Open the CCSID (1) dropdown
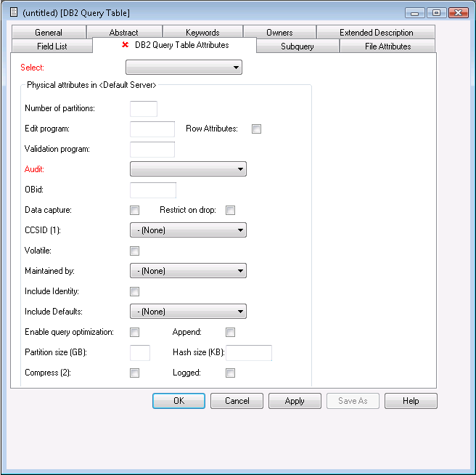 pos(188,230)
